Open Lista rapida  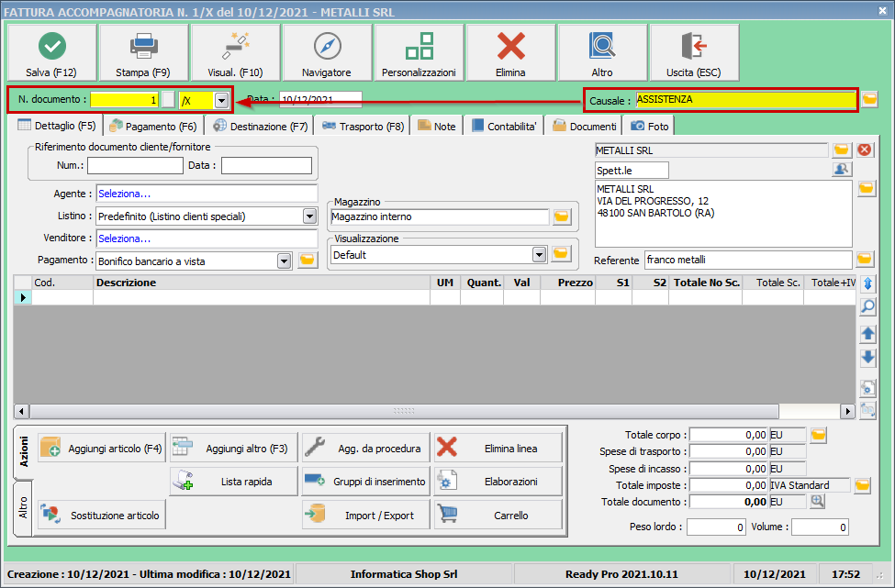pos(234,482)
